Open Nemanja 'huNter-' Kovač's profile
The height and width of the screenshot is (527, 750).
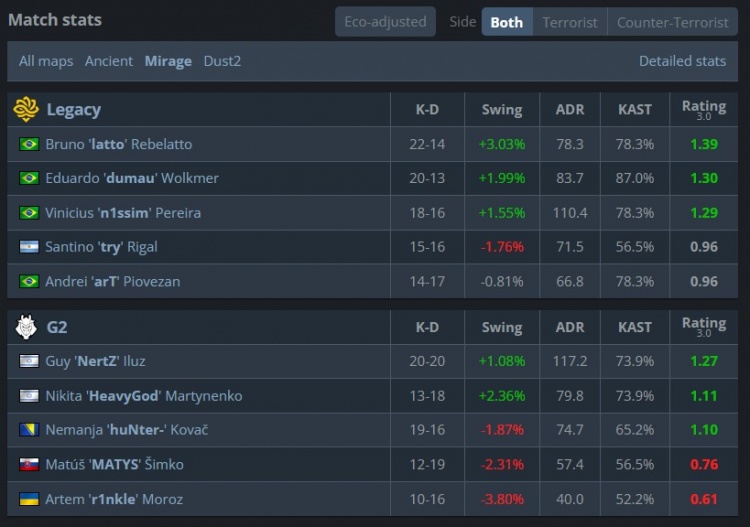coord(127,430)
